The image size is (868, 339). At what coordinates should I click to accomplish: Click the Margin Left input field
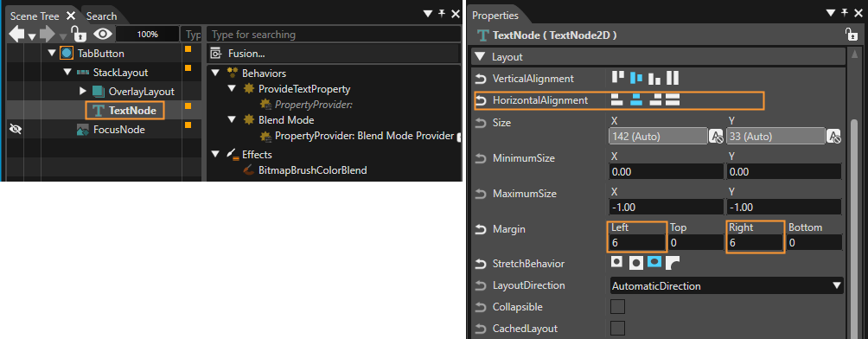[x=637, y=243]
